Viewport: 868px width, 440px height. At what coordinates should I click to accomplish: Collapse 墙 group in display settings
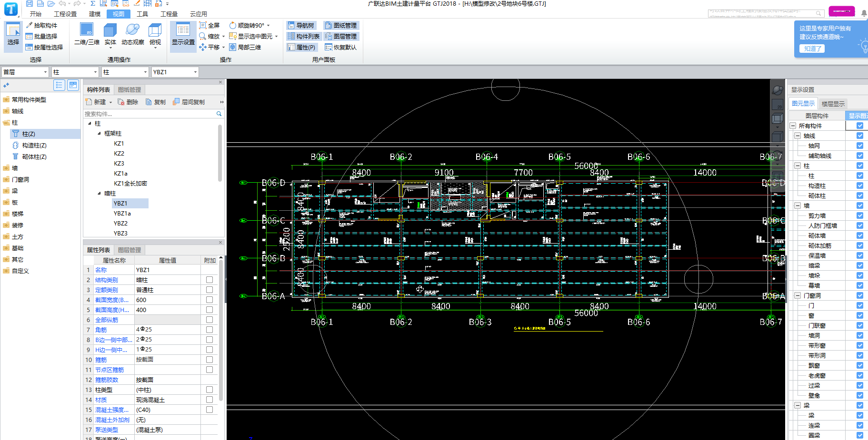tap(798, 205)
